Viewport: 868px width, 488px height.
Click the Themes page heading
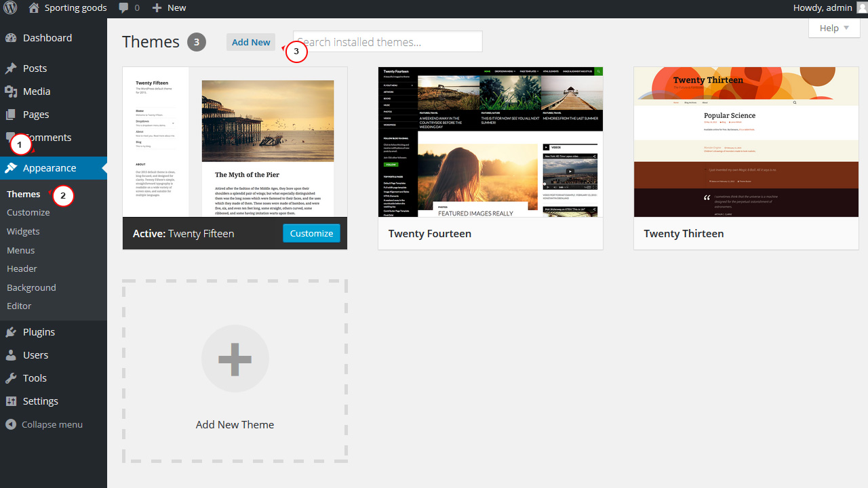point(151,42)
